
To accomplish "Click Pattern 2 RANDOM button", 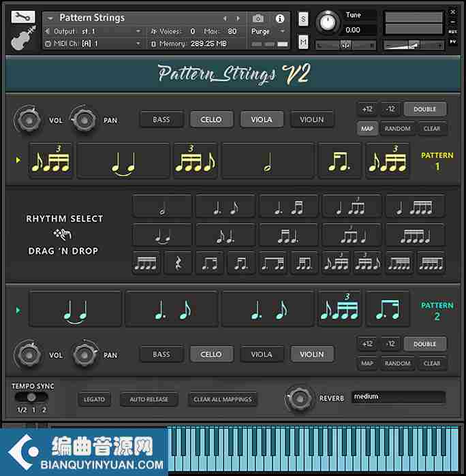I will tap(397, 363).
